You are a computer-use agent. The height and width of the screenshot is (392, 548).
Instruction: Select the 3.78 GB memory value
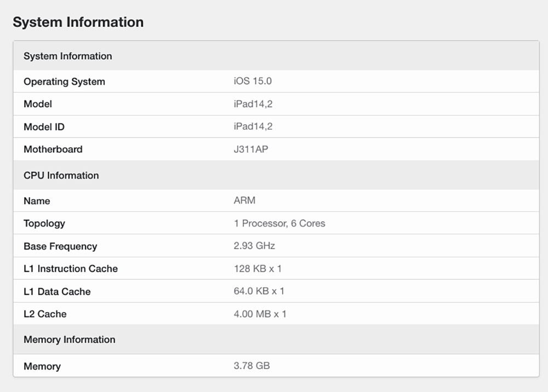point(252,366)
